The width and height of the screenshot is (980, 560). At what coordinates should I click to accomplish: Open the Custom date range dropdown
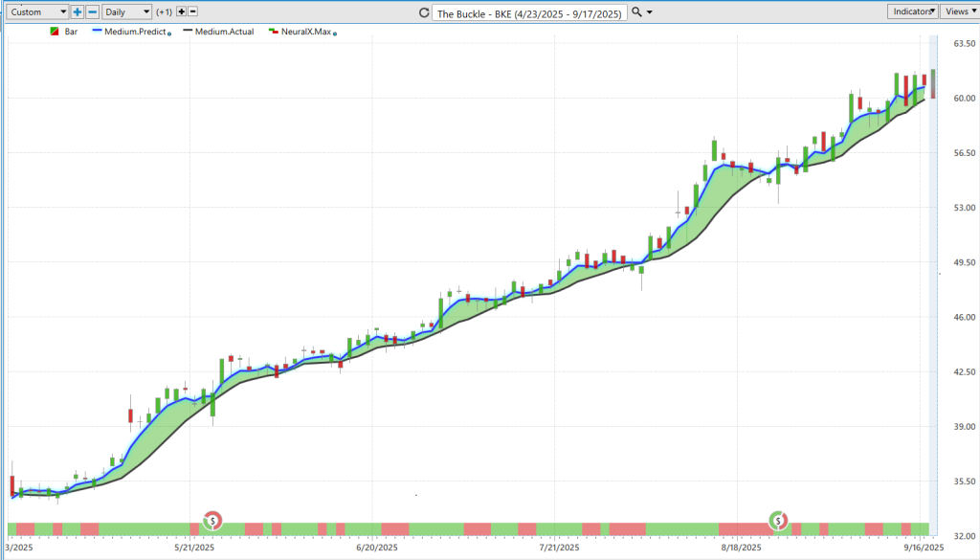click(x=37, y=11)
